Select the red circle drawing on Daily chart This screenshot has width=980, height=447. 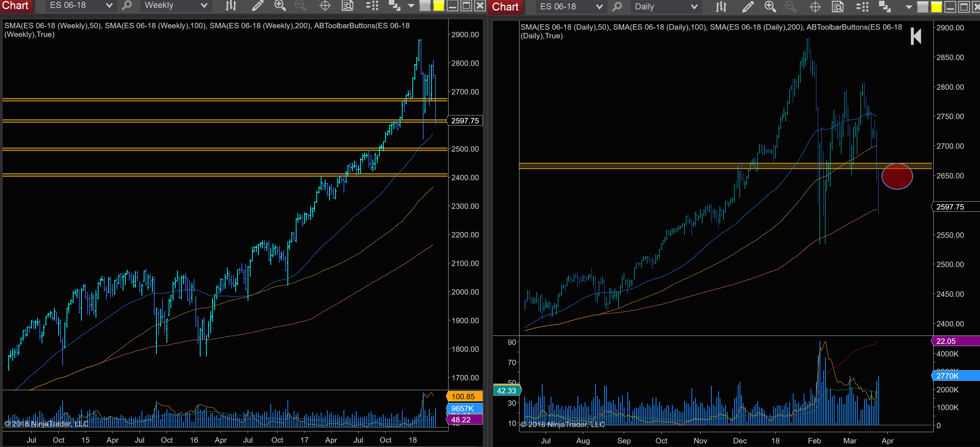point(897,176)
